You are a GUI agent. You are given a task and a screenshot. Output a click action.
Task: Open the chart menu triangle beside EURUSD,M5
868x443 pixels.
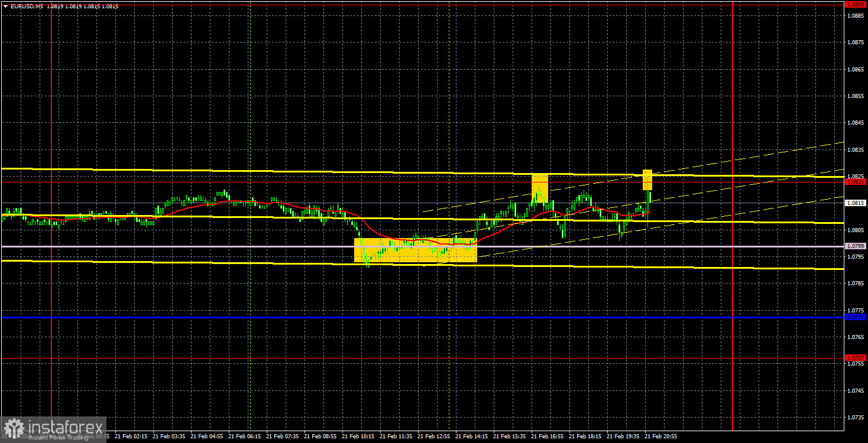(5, 5)
